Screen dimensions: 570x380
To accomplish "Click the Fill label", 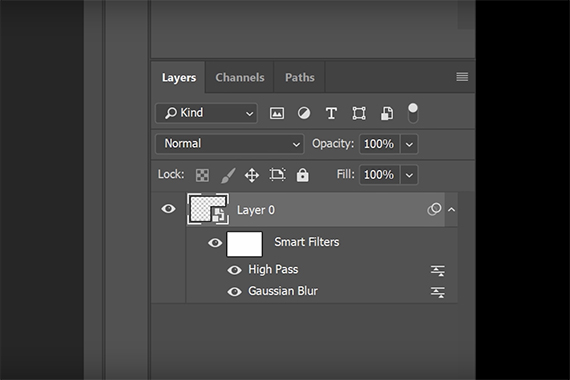I will pyautogui.click(x=345, y=175).
